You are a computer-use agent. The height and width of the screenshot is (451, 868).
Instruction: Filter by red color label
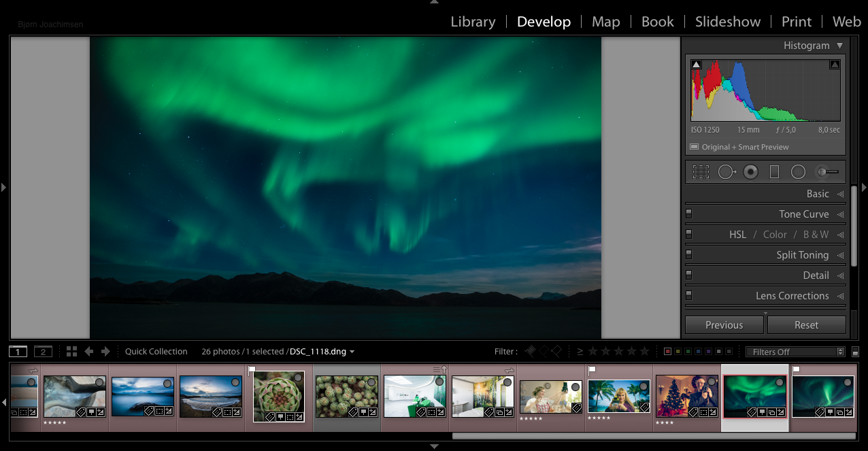pos(667,352)
